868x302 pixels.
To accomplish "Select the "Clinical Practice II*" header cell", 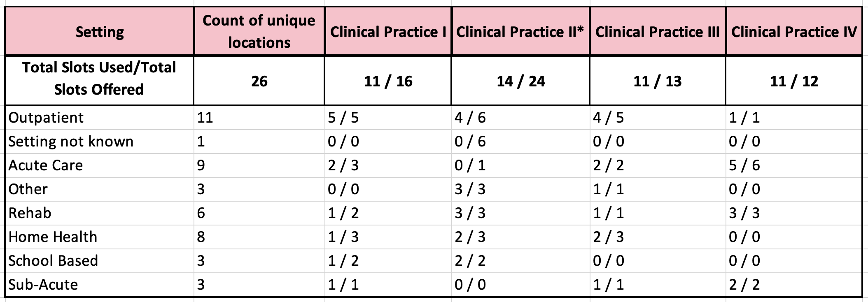I will (520, 32).
